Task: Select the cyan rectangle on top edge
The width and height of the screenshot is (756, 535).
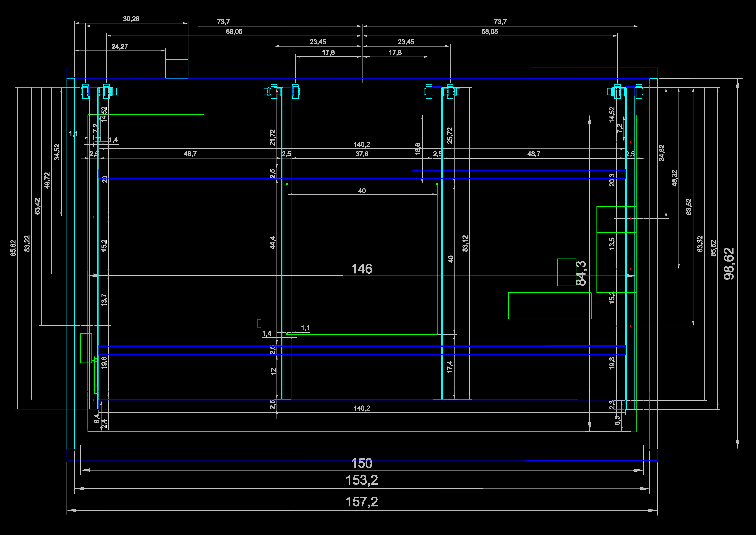Action: point(177,69)
